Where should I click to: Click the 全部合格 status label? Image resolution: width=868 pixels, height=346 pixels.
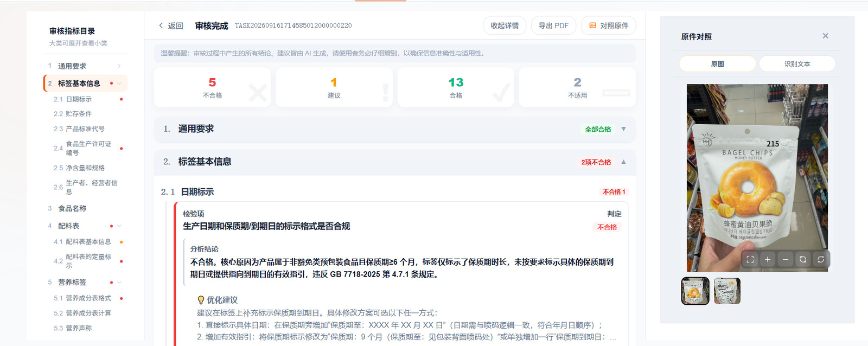598,129
